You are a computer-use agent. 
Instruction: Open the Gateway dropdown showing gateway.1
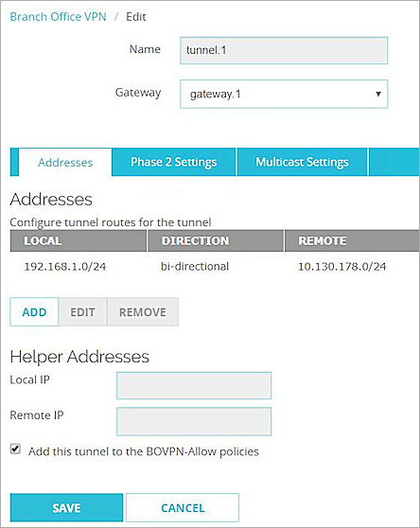(284, 94)
